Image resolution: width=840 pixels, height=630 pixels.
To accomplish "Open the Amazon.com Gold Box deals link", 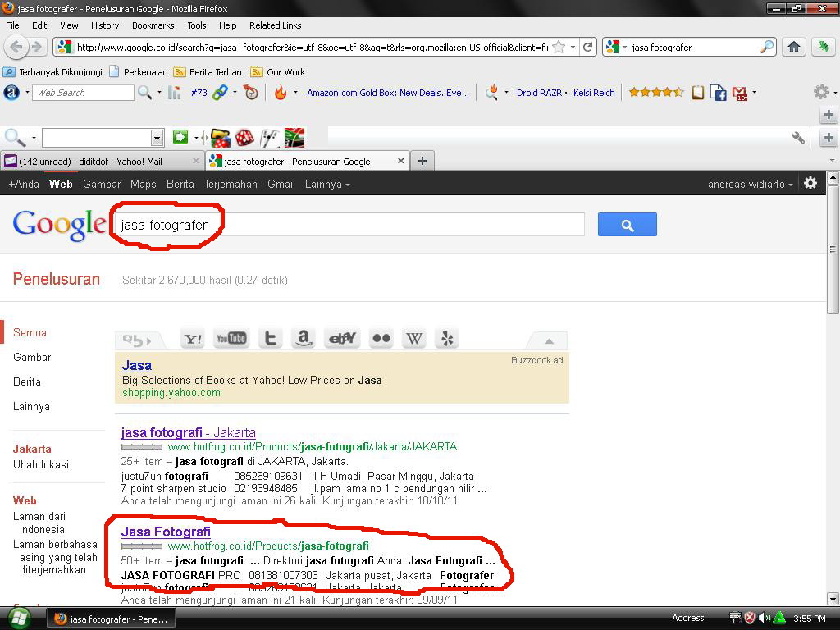I will (x=388, y=93).
